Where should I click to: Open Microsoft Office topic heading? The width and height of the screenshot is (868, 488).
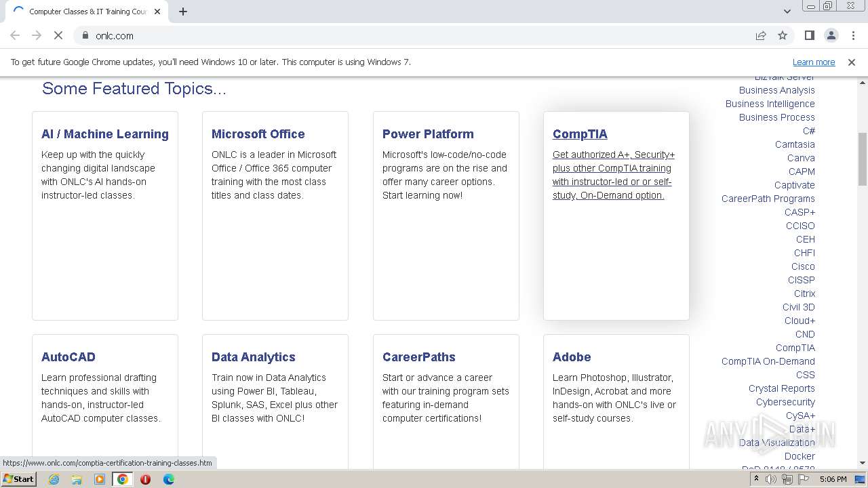(258, 134)
